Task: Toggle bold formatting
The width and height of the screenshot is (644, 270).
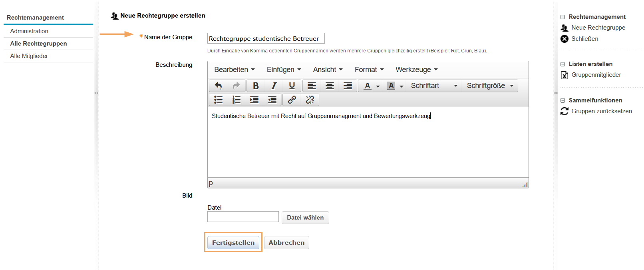Action: 256,86
